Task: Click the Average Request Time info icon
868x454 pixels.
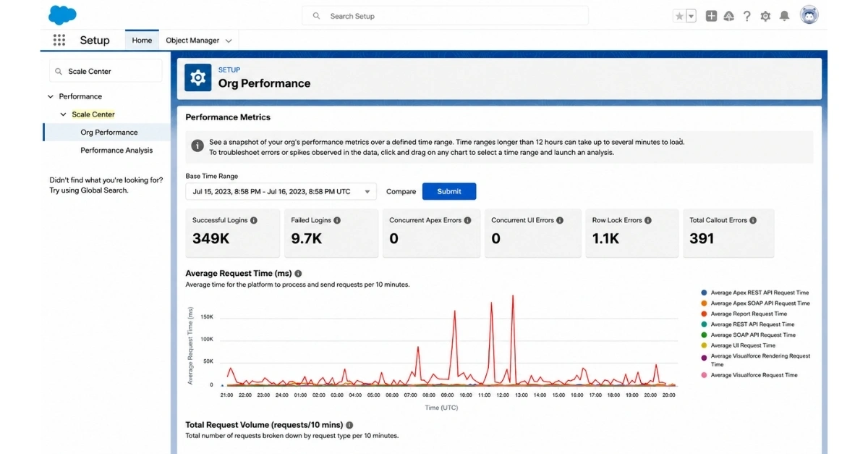Action: (298, 274)
